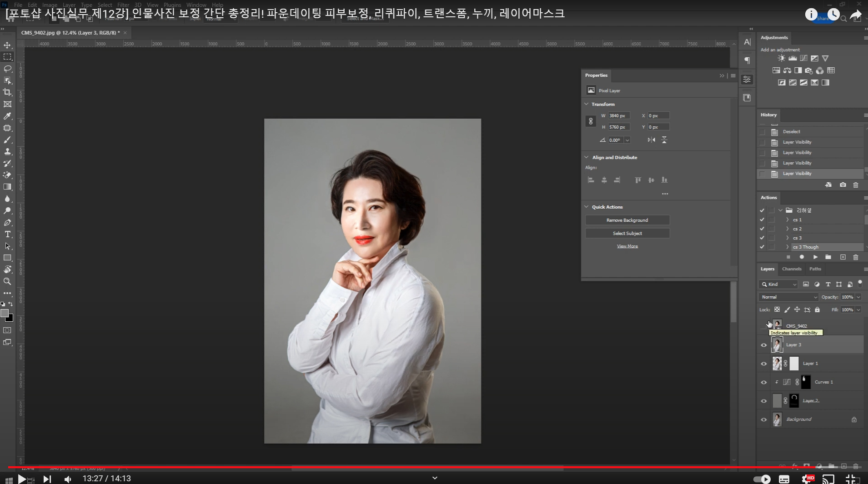Select the Hand tool
The height and width of the screenshot is (484, 868).
click(7, 269)
